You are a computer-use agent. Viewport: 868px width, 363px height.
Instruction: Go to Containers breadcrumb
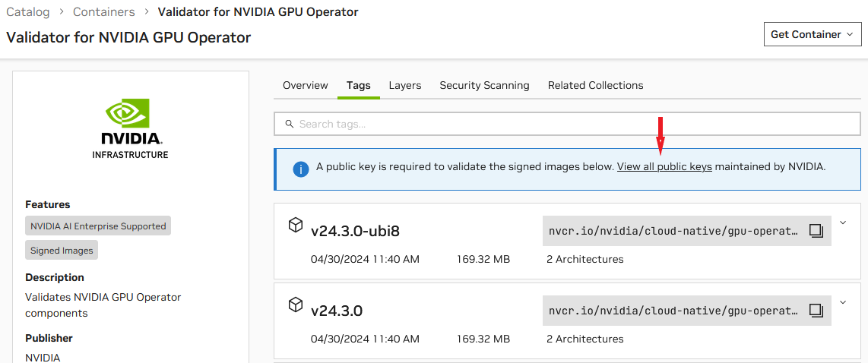click(104, 12)
